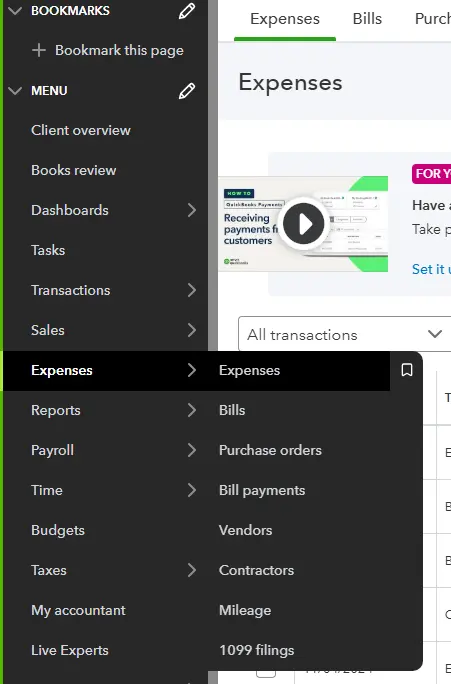Open Live Experts in sidebar
Viewport: 451px width, 684px height.
70,650
